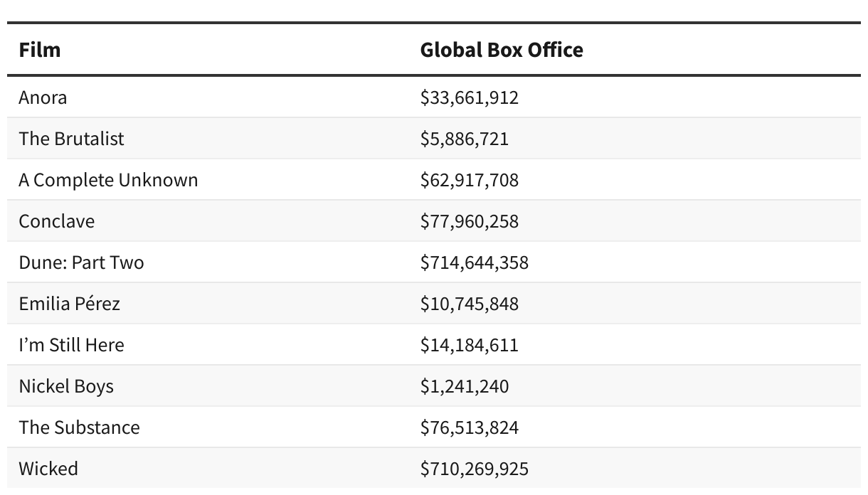The image size is (868, 495).
Task: Select Conclave's $77,960,258 value
Action: tap(470, 221)
